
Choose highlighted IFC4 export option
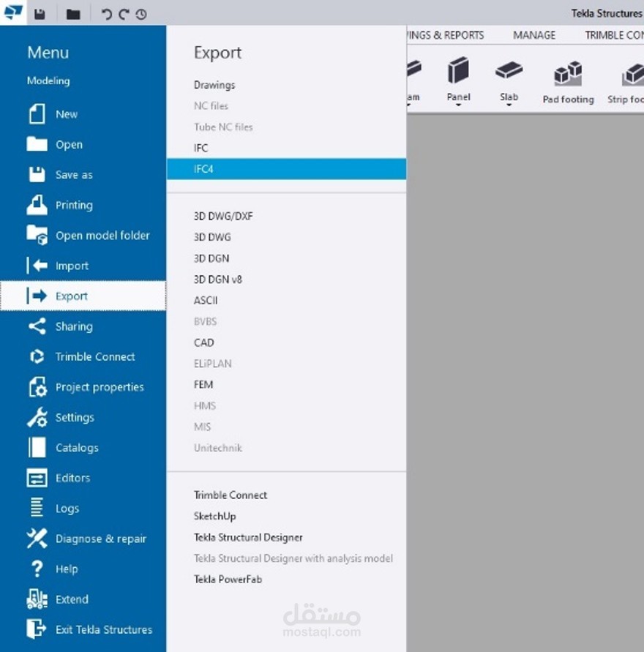[286, 169]
